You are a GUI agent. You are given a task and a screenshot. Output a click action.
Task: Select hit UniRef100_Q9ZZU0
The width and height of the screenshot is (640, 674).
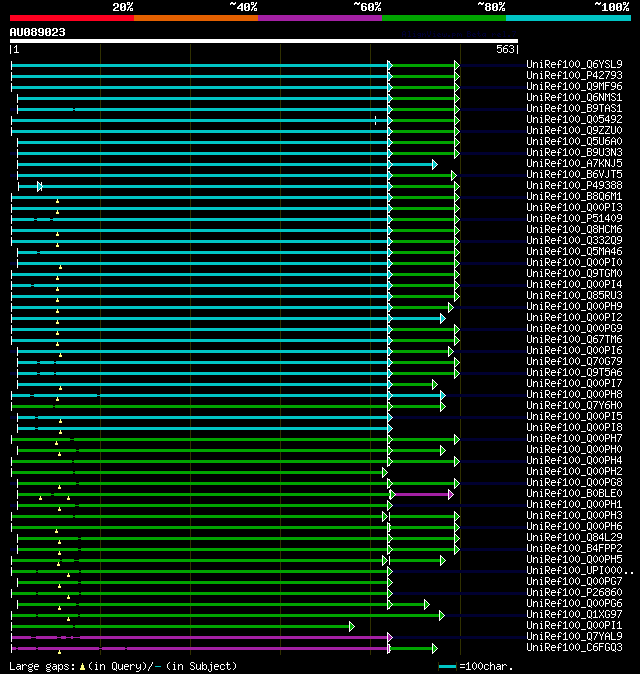[574, 131]
